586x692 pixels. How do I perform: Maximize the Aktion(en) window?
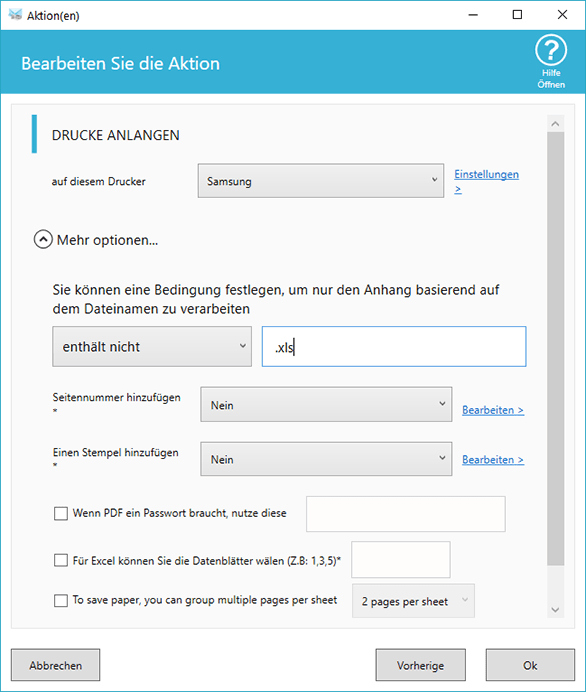tap(517, 15)
